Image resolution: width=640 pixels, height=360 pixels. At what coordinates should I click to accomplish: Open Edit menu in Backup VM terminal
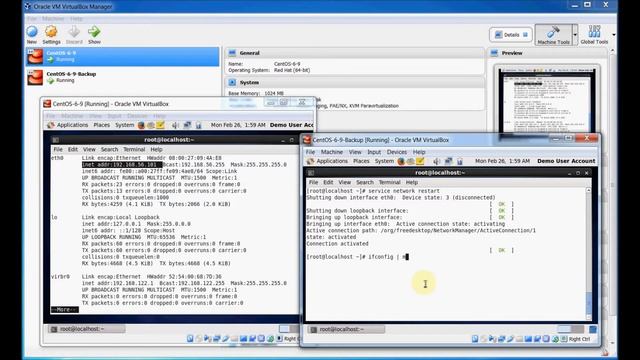tap(328, 182)
